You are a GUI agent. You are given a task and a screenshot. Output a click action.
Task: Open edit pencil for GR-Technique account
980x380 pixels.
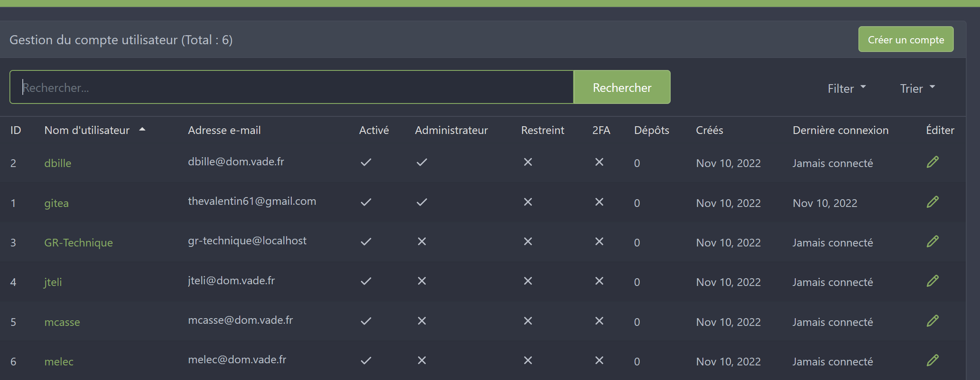tap(932, 242)
